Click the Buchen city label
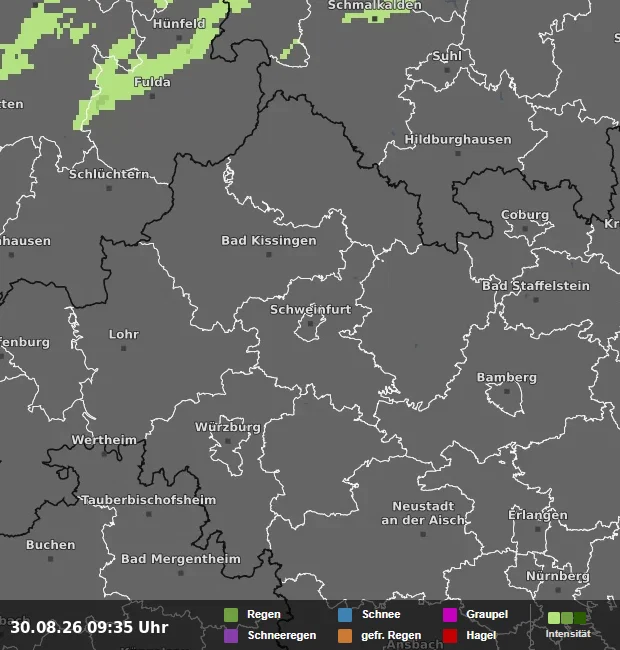Viewport: 620px width, 650px height. point(51,545)
